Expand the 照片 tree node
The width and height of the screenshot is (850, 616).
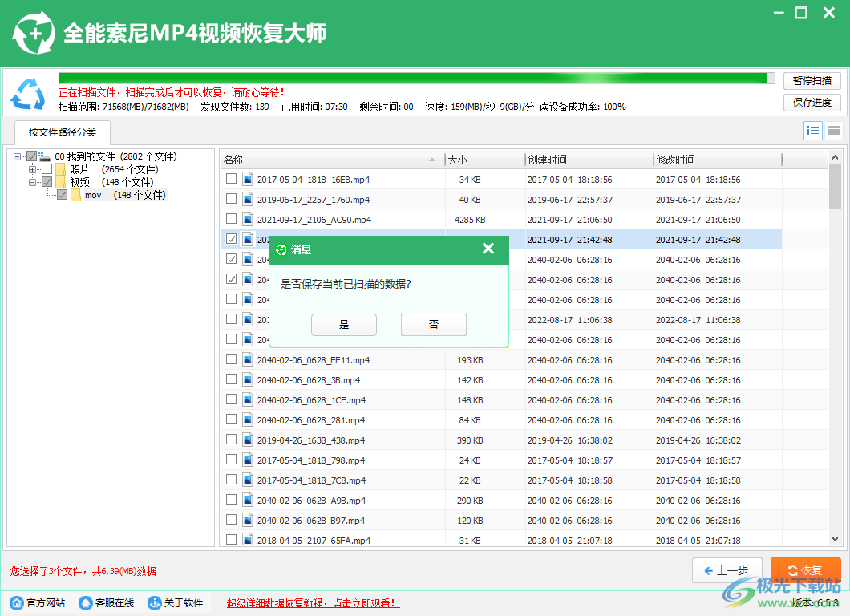[x=33, y=169]
